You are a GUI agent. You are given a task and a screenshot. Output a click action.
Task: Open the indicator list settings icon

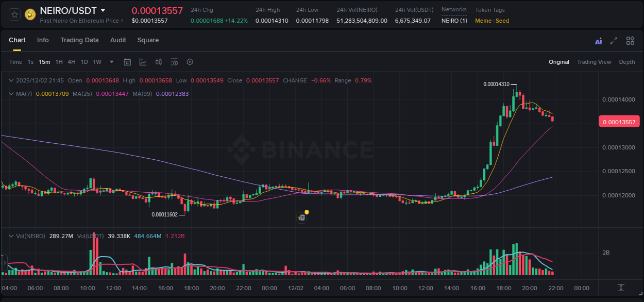(x=174, y=61)
